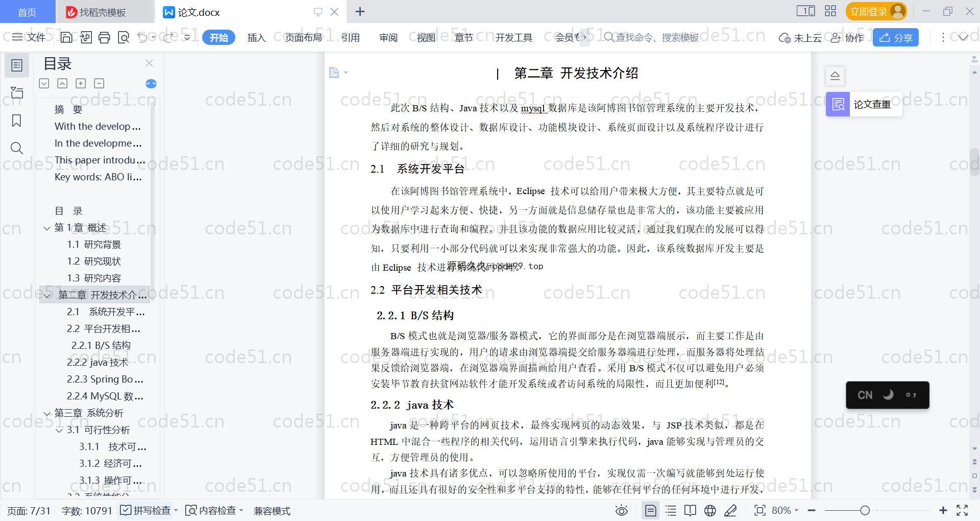Click the zoom in plus button

pos(943,510)
